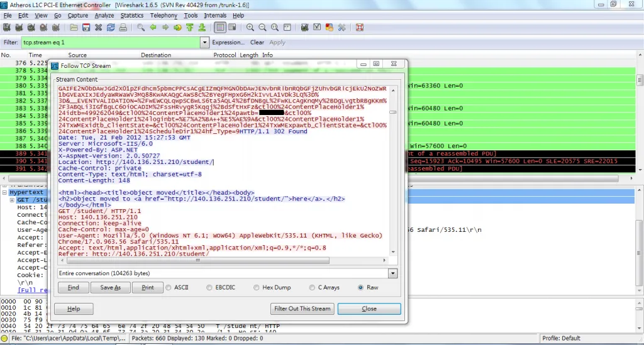
Task: Print packets using the printer icon
Action: click(123, 28)
